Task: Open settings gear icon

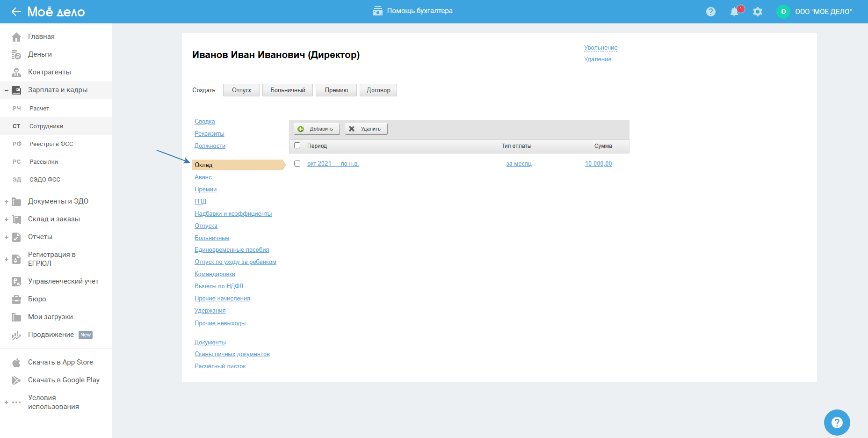Action: pyautogui.click(x=758, y=12)
